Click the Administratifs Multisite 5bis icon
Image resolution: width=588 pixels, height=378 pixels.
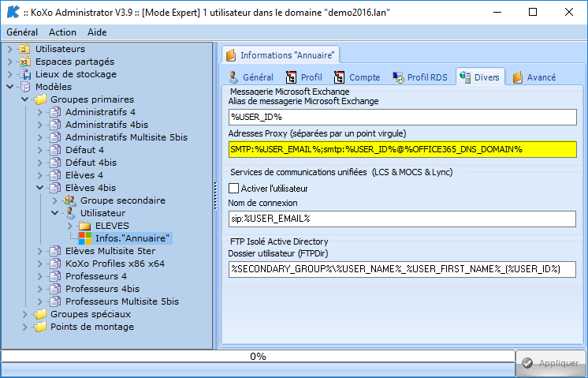point(55,137)
